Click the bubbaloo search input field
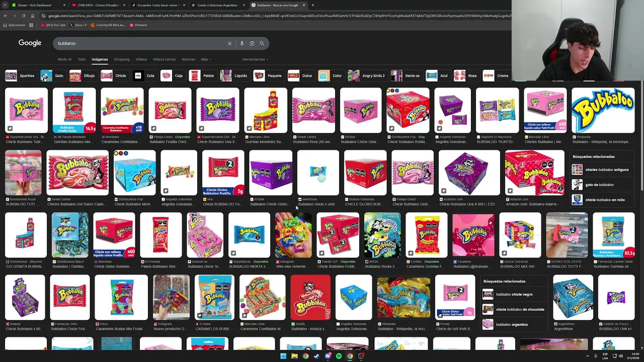Viewport: 644px width, 362px height. point(141,43)
